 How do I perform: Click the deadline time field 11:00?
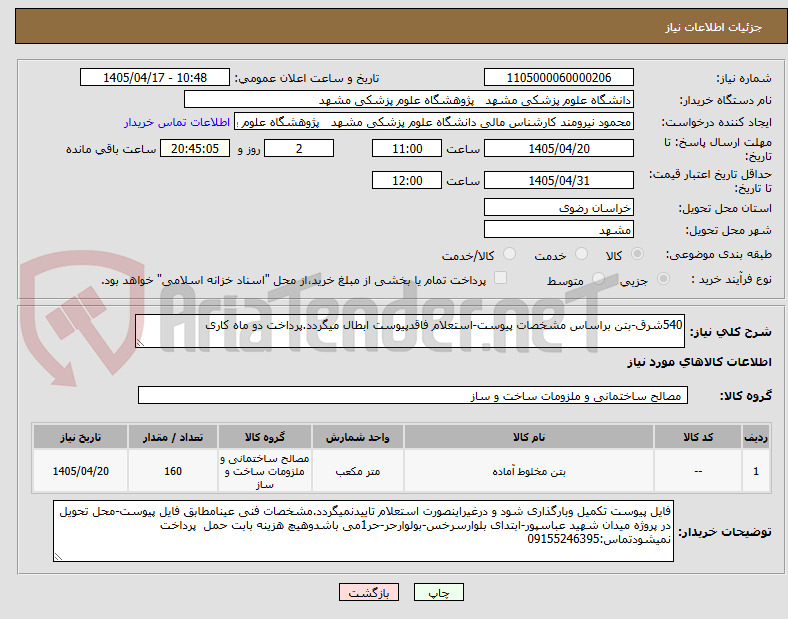click(407, 149)
